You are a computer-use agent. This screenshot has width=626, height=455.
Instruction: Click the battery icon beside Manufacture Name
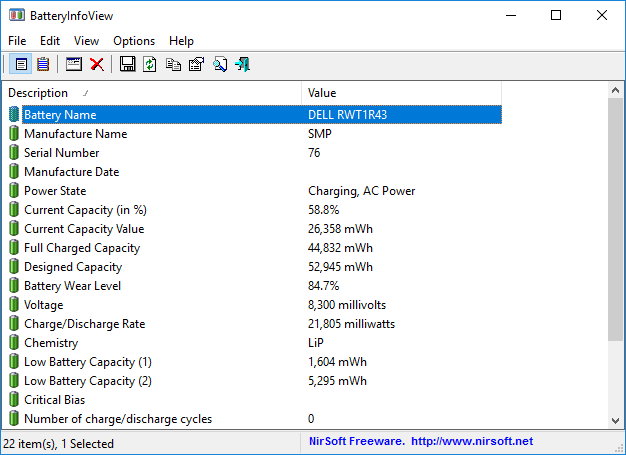pos(14,134)
